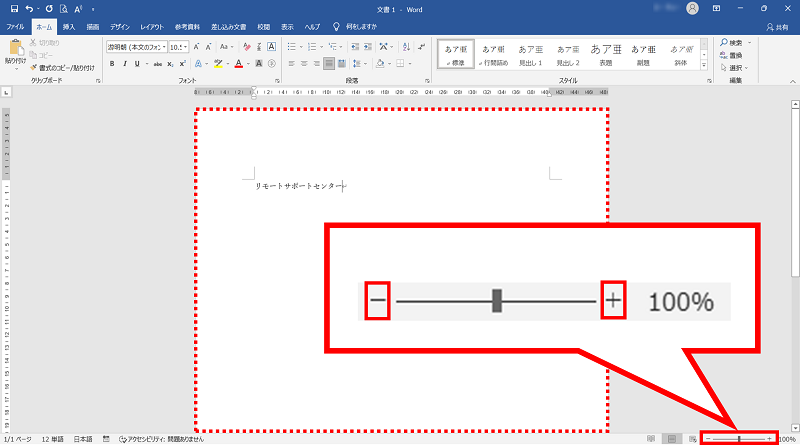Open the 挿入 (Insert) ribbon tab
This screenshot has height=445, width=800.
pos(68,26)
